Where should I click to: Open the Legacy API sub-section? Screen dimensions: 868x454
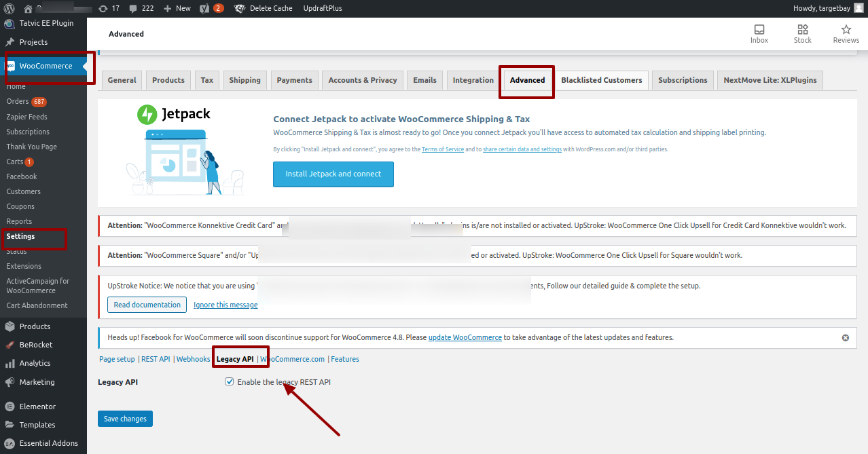[x=235, y=359]
